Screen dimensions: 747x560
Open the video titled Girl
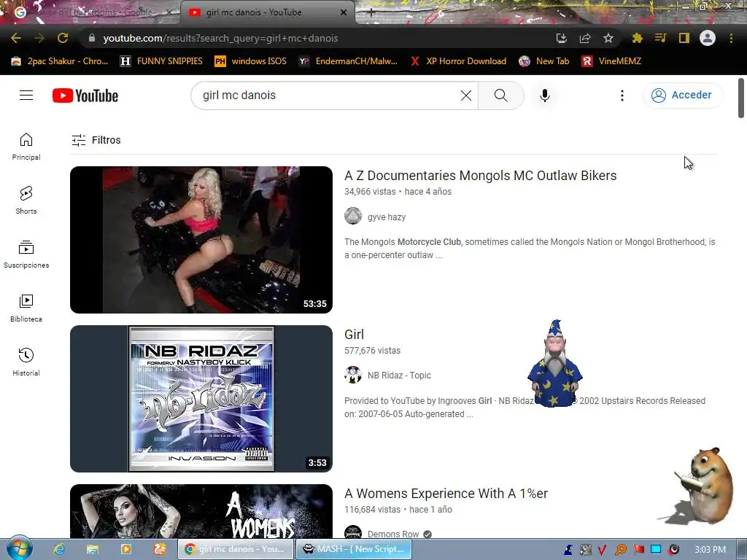click(354, 334)
